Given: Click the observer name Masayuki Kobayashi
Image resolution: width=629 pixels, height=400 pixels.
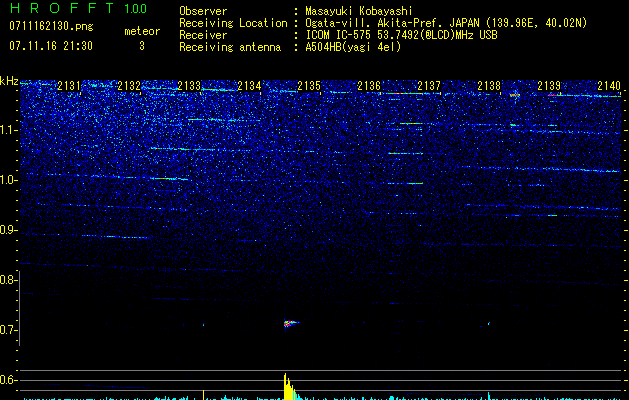Looking at the screenshot, I should point(359,11).
